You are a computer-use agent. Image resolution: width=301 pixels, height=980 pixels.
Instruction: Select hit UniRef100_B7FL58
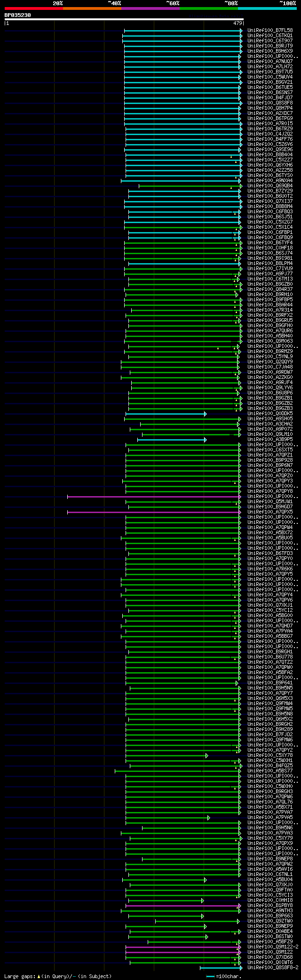point(270,31)
